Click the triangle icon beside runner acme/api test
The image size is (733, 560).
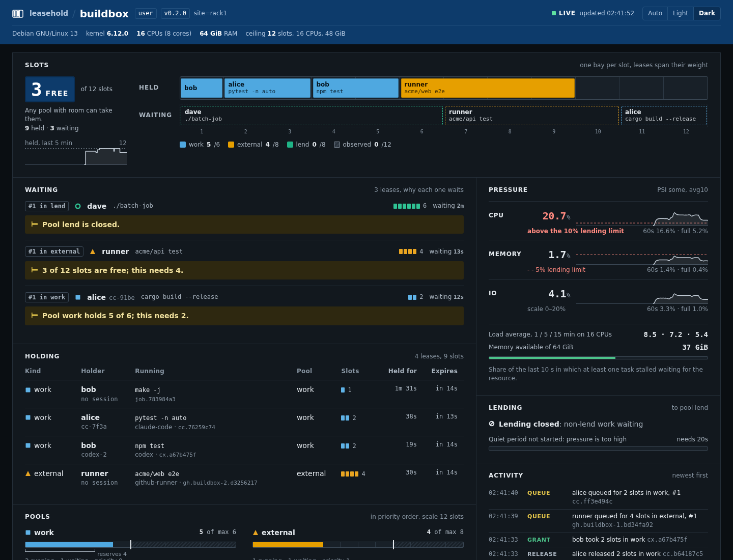click(93, 251)
